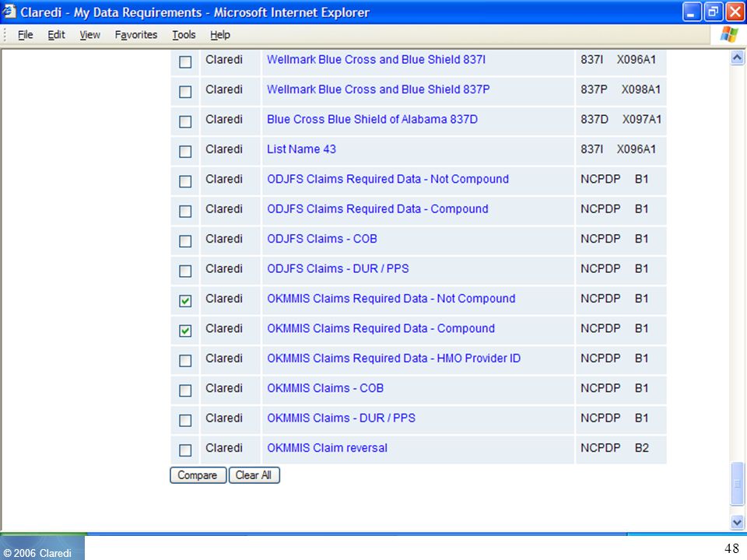The image size is (747, 560).
Task: Click X097A1 in the Alabama 837D row
Action: point(642,120)
